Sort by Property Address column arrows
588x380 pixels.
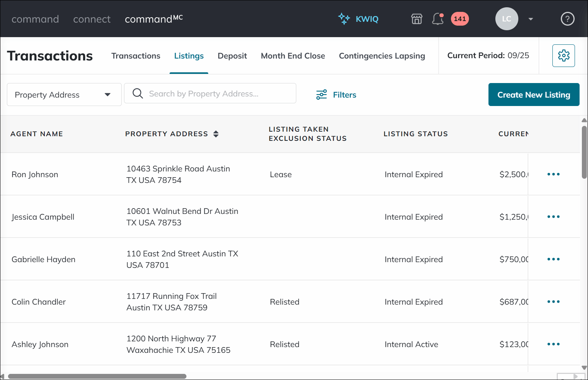[216, 134]
